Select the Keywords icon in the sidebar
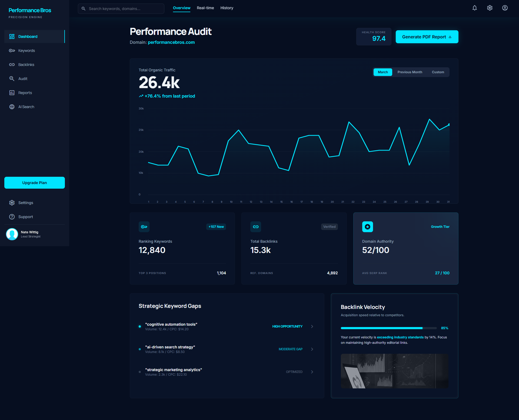Image resolution: width=519 pixels, height=420 pixels. [x=12, y=51]
